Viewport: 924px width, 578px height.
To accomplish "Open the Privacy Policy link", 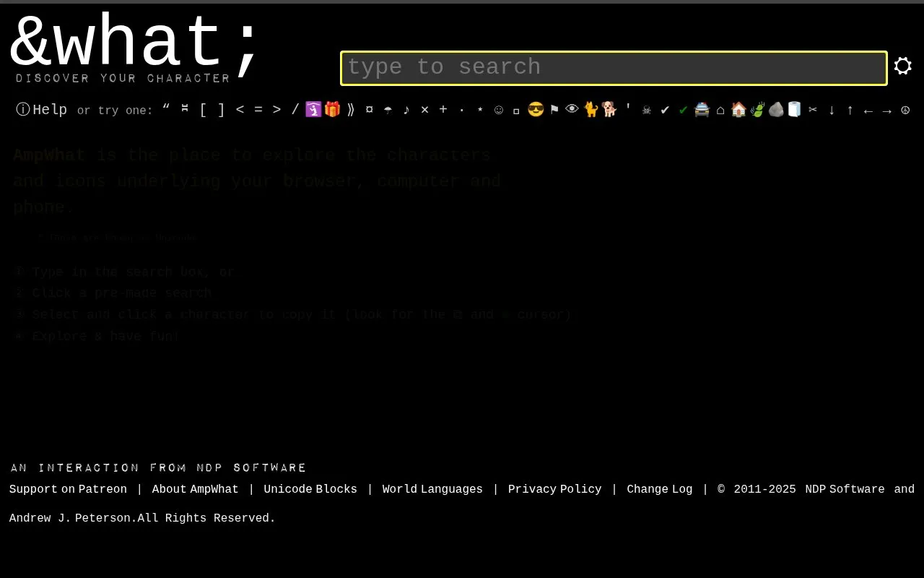I will [554, 489].
